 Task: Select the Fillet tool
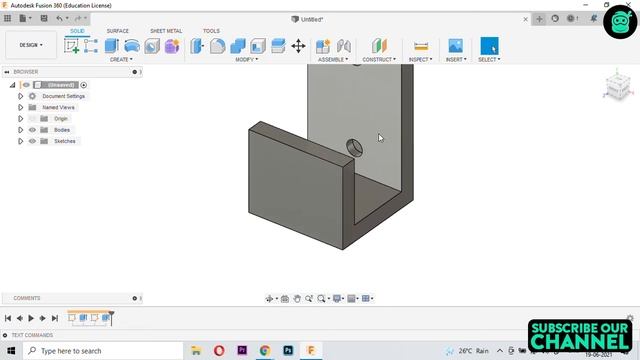tap(217, 46)
